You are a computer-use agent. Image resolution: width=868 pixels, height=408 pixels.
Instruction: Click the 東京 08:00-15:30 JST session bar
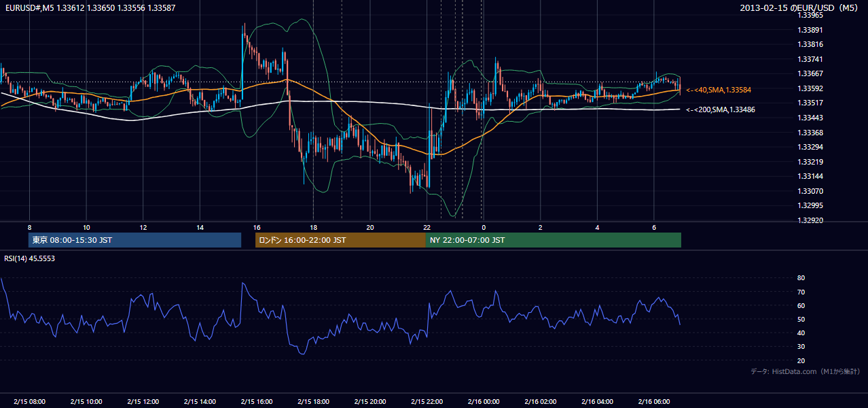click(x=134, y=240)
